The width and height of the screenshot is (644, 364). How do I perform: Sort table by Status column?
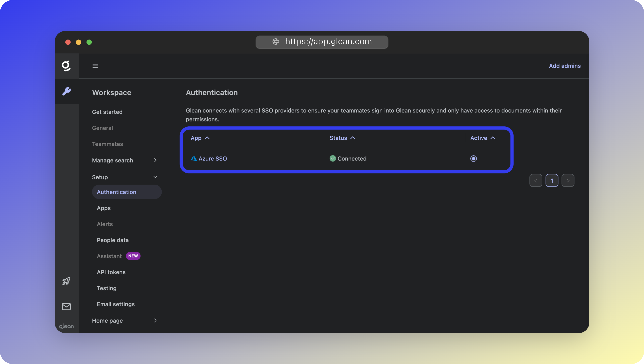click(x=342, y=138)
